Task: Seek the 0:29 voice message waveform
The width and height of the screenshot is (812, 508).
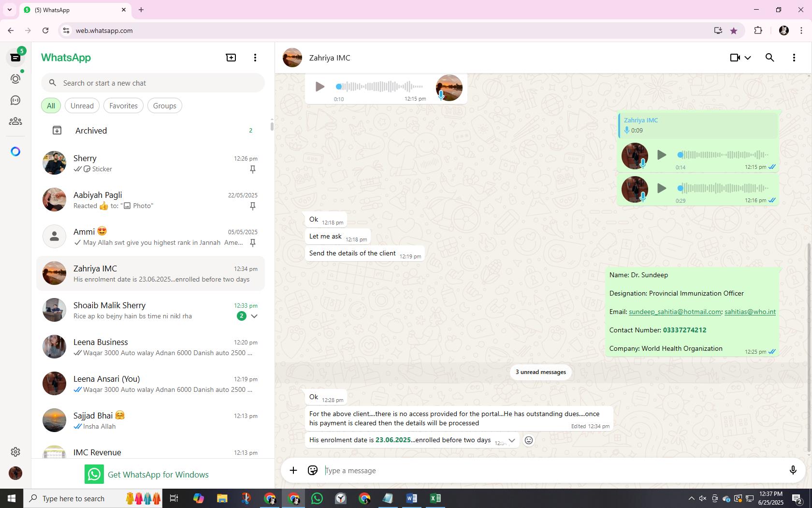Action: coord(723,188)
